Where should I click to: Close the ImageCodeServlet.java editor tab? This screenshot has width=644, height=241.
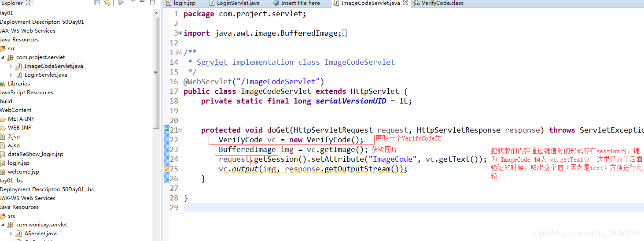[405, 3]
